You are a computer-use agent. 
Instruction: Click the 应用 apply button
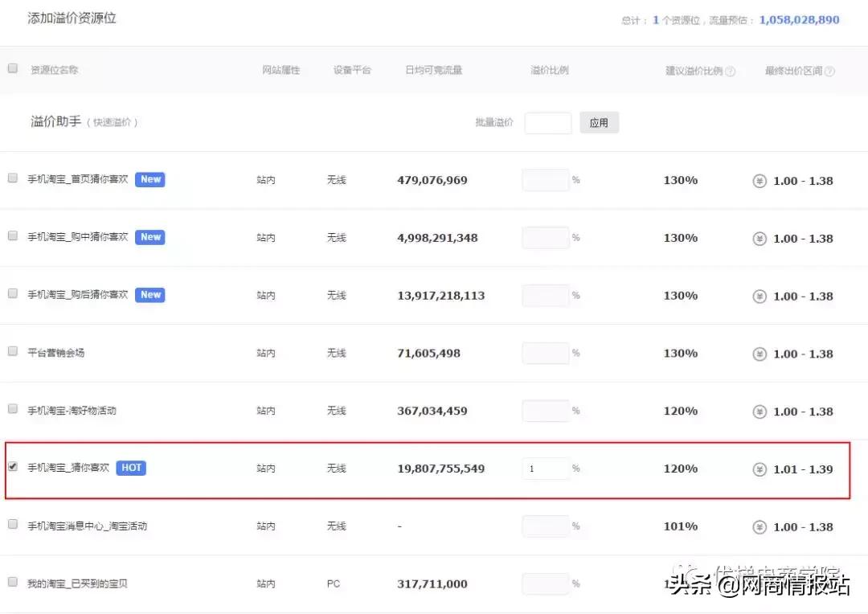(599, 123)
